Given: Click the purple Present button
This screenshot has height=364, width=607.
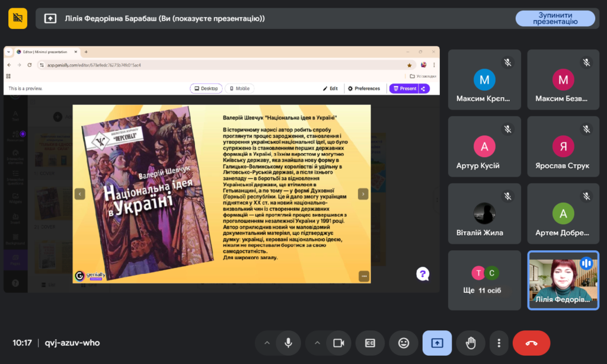Looking at the screenshot, I should pyautogui.click(x=404, y=88).
